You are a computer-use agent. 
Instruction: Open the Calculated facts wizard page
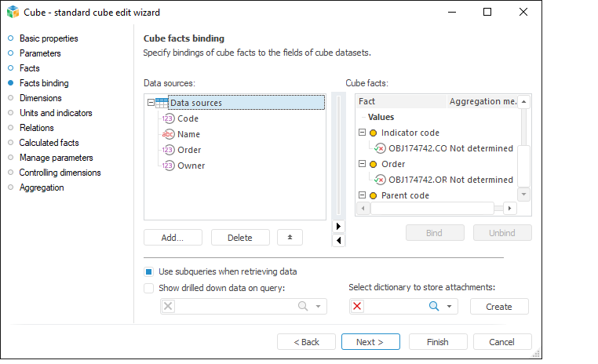tap(49, 143)
